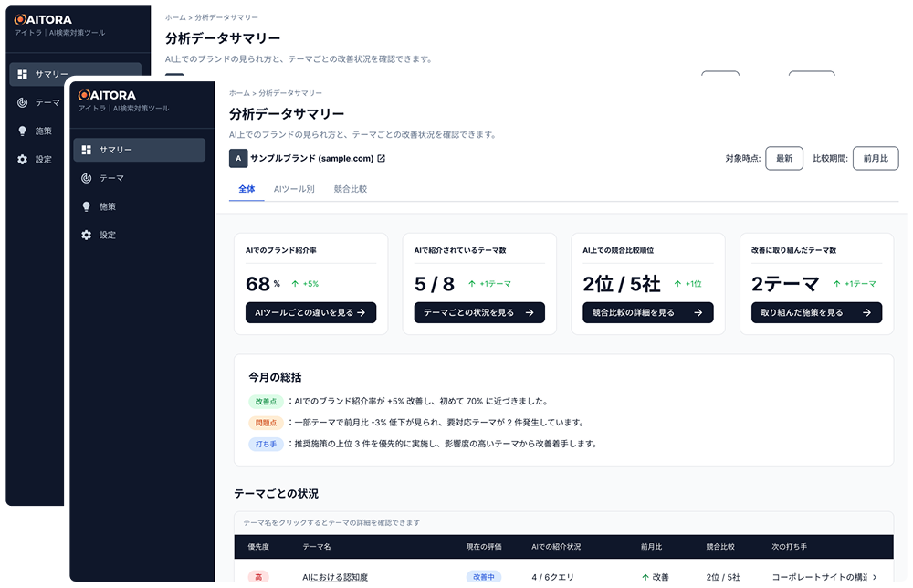Image resolution: width=913 pixels, height=588 pixels.
Task: Click the 施策 lightbulb icon in the front sidebar
Action: 86,206
